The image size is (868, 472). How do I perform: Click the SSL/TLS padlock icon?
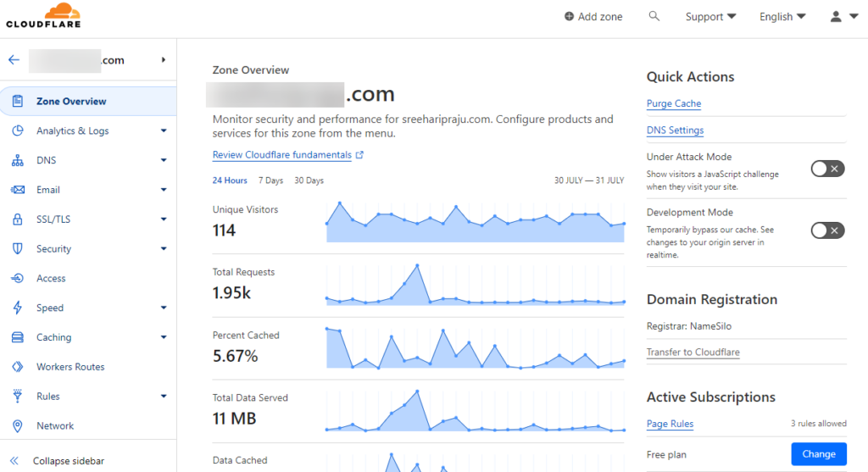(x=18, y=219)
